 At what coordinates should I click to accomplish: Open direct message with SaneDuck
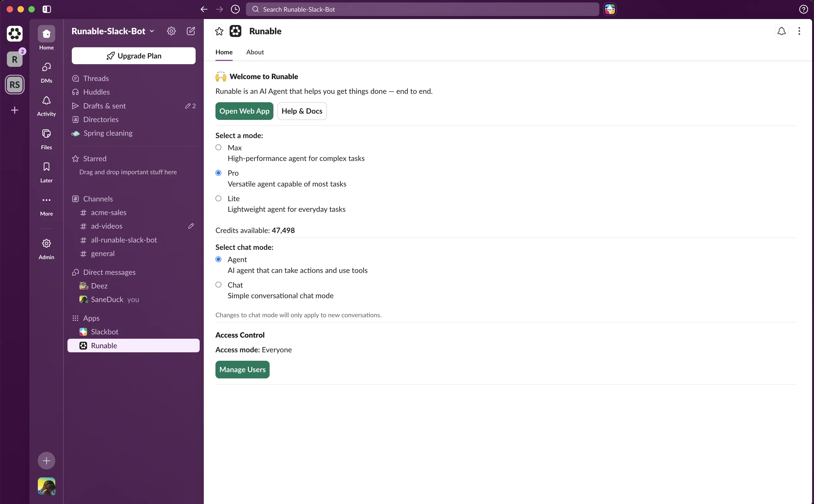133,300
